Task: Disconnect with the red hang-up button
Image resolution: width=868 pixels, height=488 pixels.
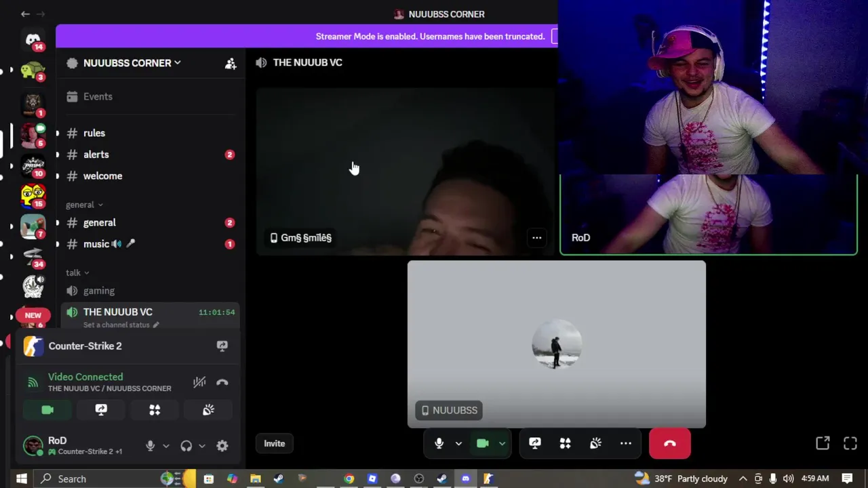Action: (670, 443)
